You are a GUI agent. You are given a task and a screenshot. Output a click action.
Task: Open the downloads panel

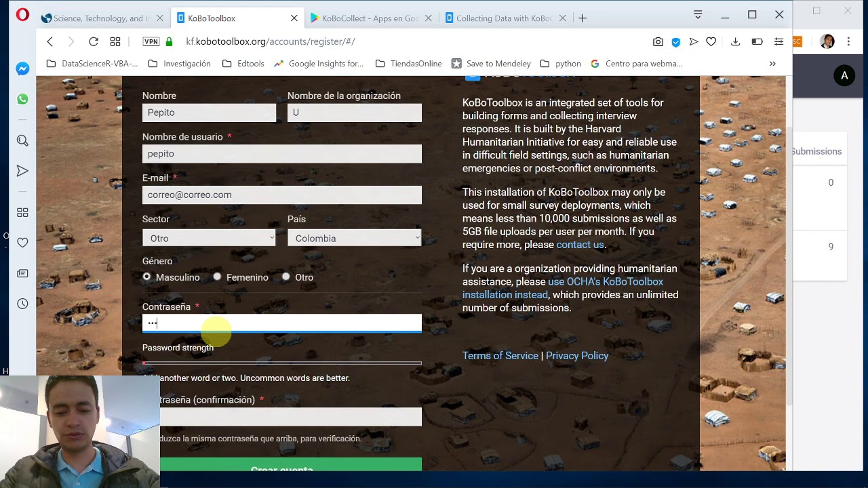[735, 41]
